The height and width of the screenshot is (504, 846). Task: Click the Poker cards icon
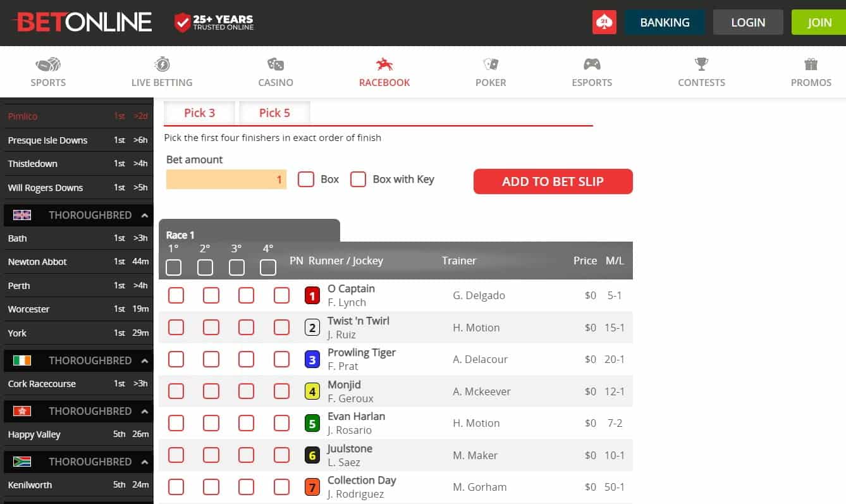(x=491, y=64)
